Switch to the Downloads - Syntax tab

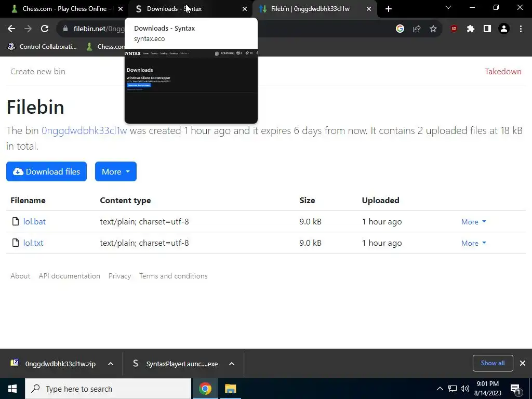190,9
